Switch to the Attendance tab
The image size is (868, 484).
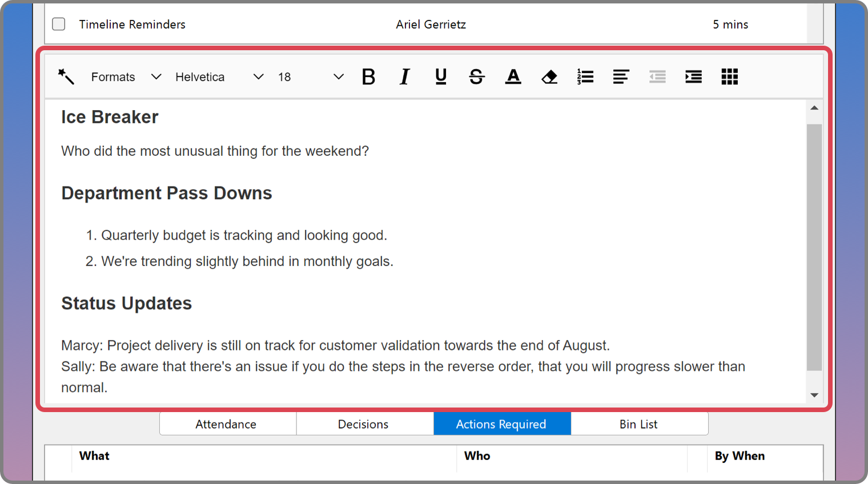point(226,424)
